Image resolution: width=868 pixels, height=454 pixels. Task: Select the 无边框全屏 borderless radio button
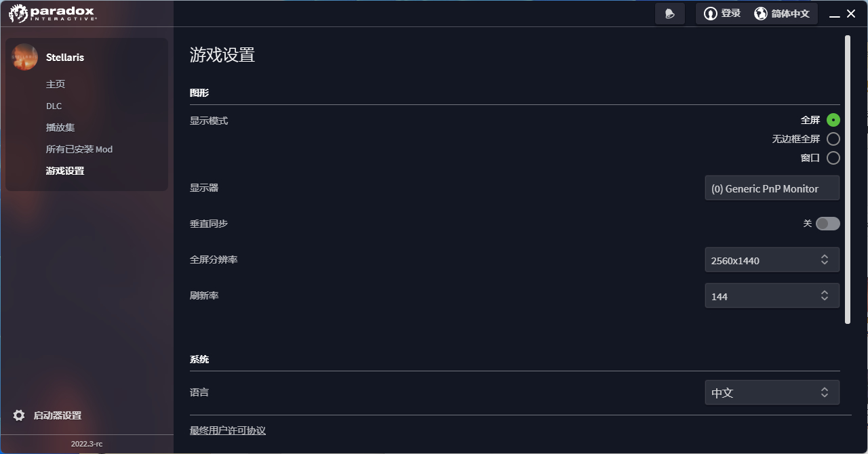coord(833,139)
